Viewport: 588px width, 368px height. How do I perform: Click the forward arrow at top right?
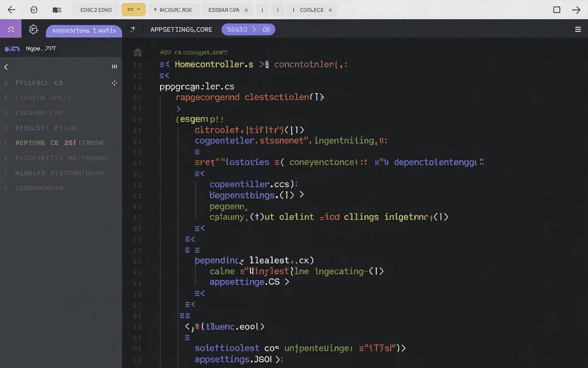click(x=576, y=10)
